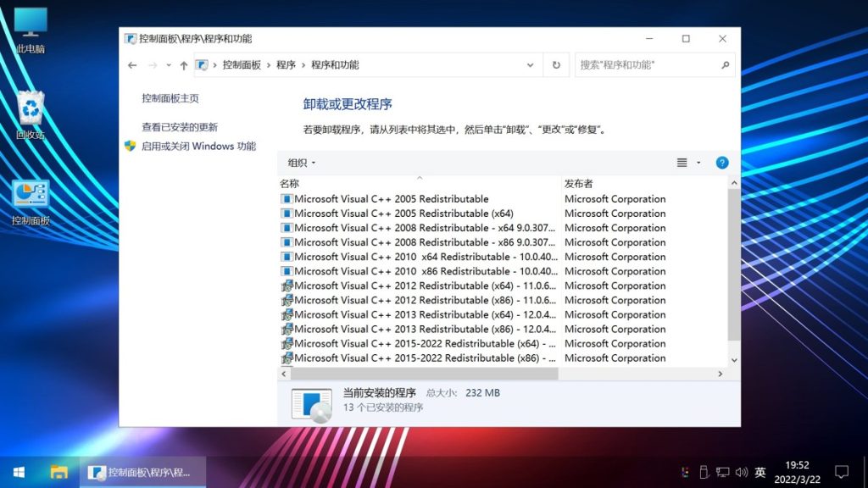
Task: Select the 回收站 recycle bin icon
Action: [31, 114]
